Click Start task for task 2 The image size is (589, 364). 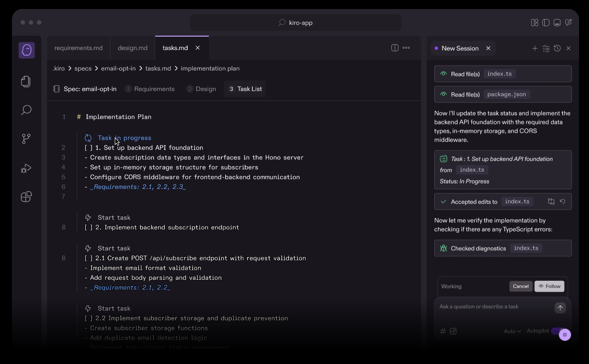(114, 217)
